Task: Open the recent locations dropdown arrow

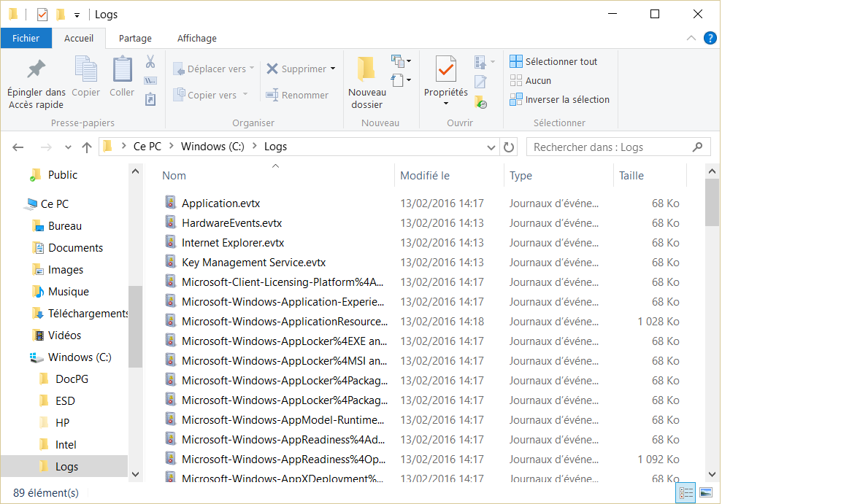Action: coord(68,147)
